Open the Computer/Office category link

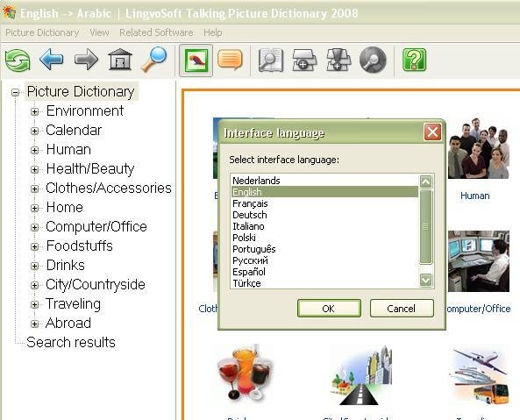coord(478,309)
